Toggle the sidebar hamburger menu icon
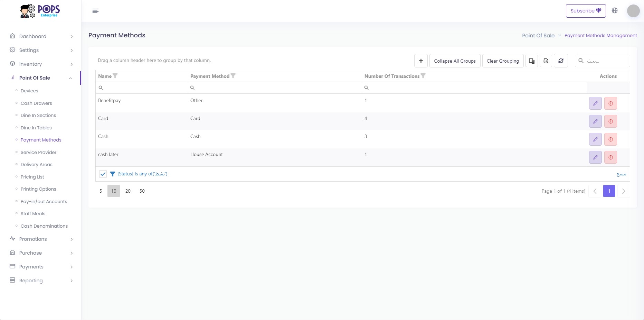The height and width of the screenshot is (320, 644). click(96, 11)
